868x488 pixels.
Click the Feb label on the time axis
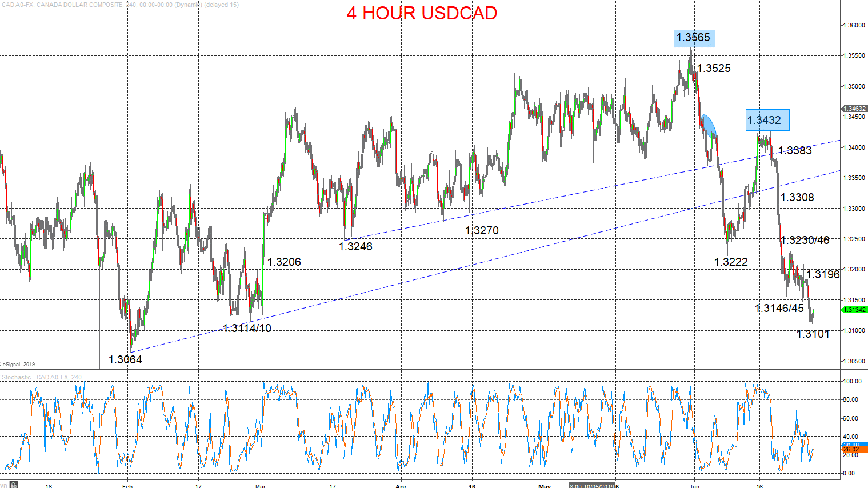[x=127, y=486]
